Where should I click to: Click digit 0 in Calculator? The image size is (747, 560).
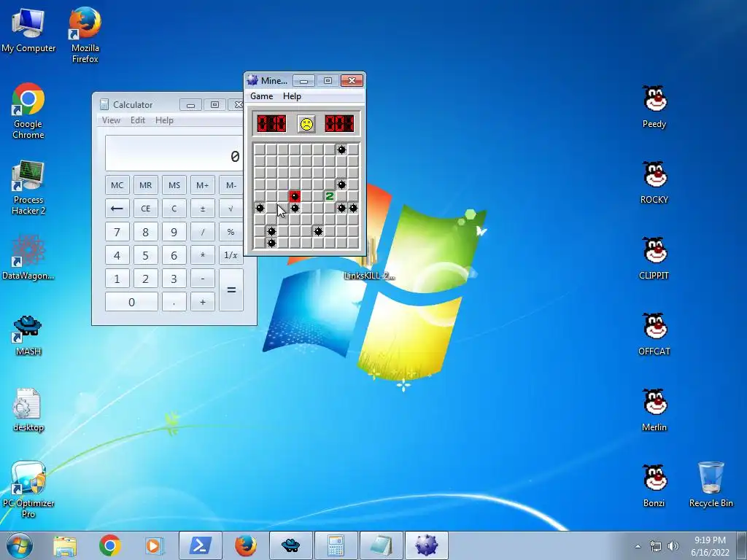point(131,302)
